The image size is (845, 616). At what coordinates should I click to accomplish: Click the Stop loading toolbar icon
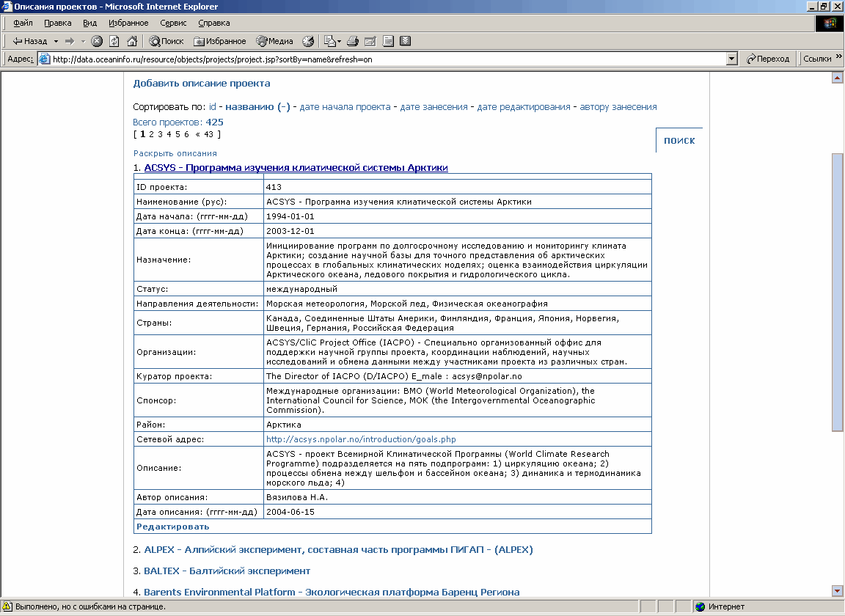click(96, 41)
